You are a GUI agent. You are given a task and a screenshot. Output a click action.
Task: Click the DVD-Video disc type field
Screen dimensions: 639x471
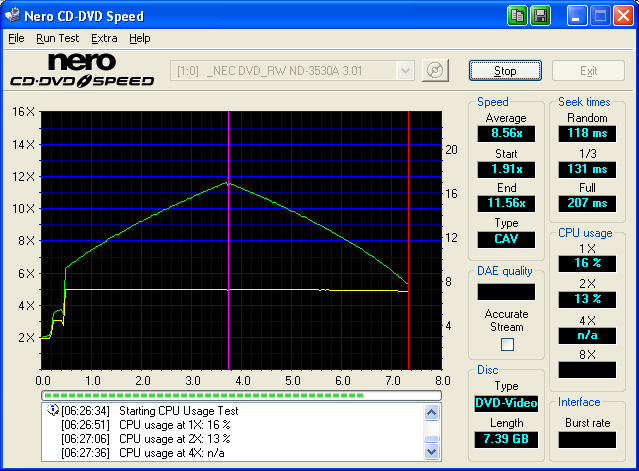tap(505, 403)
